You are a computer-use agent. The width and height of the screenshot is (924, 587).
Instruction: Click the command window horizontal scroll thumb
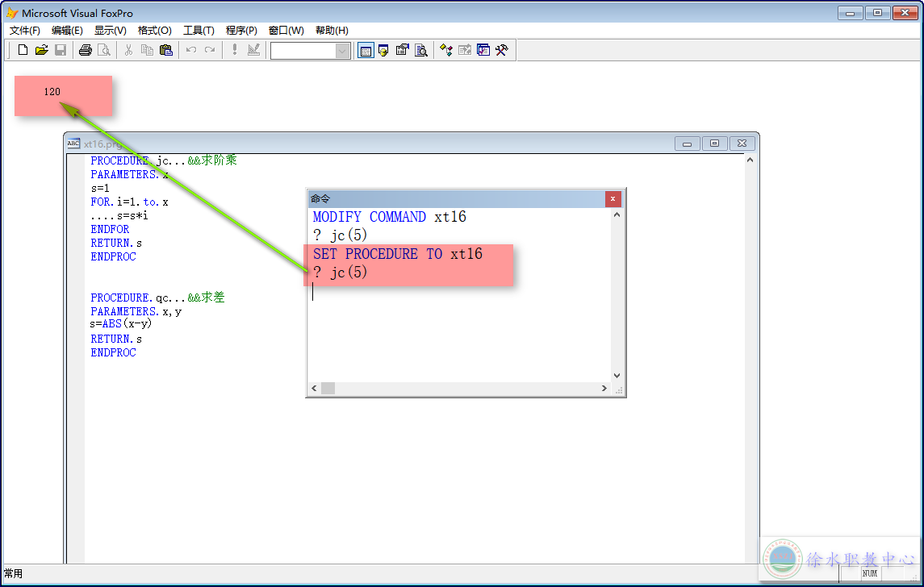pos(328,388)
